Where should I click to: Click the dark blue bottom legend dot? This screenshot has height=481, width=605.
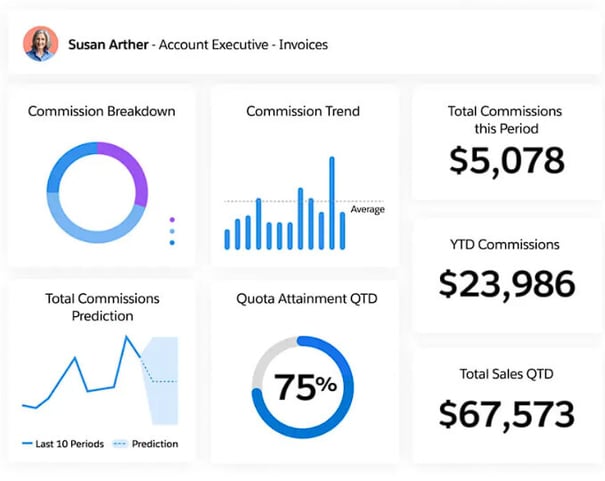tap(172, 242)
